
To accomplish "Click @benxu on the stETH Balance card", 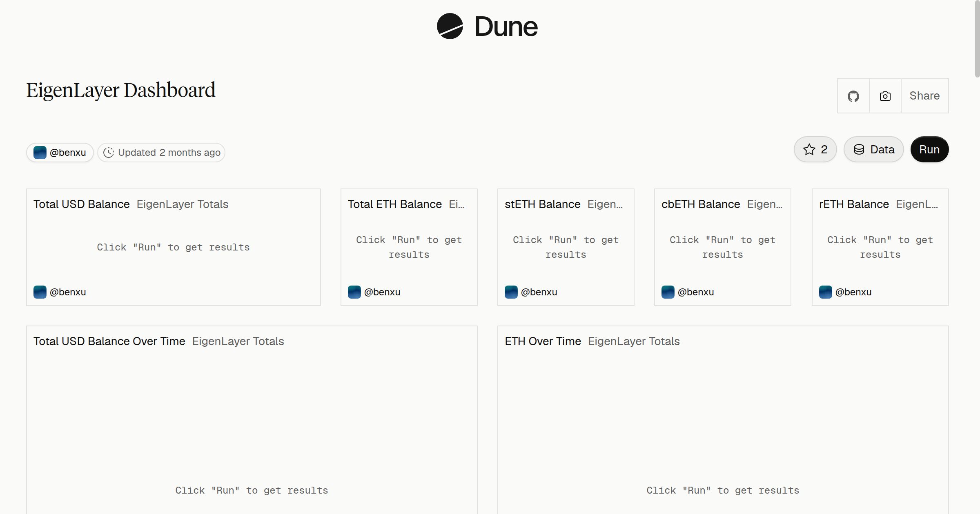I will 539,292.
